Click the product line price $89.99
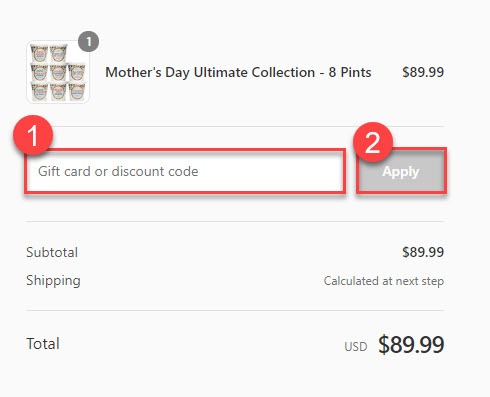 pos(423,72)
